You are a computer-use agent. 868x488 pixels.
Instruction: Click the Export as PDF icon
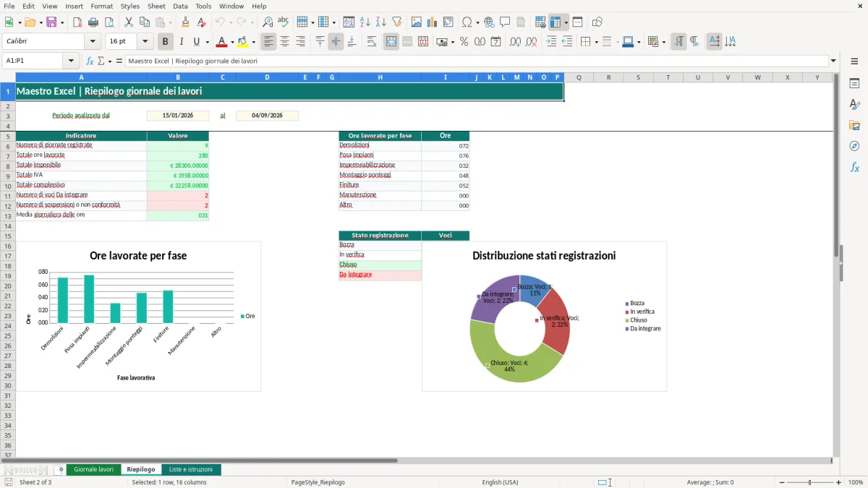[x=77, y=22]
